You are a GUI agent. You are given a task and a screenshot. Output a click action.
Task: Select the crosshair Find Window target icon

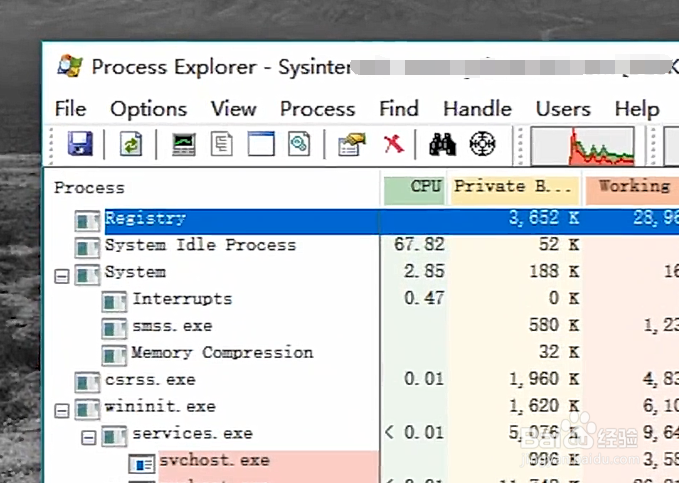482,144
